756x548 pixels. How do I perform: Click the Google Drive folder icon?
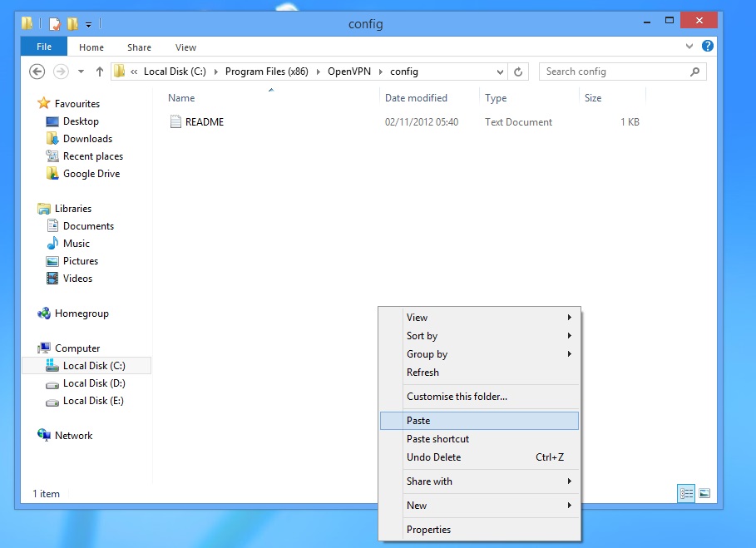pyautogui.click(x=52, y=174)
